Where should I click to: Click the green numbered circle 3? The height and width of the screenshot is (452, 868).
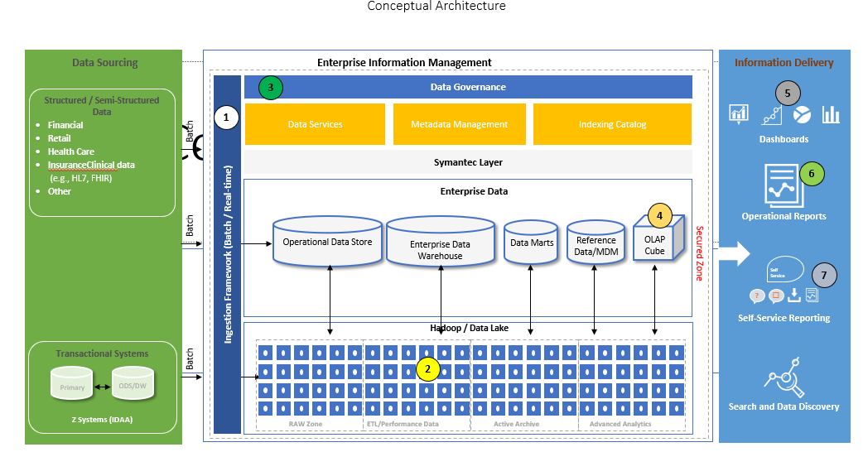point(271,87)
